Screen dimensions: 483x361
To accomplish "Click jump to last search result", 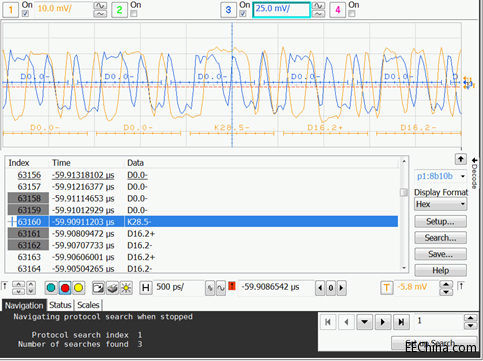I will click(x=401, y=322).
